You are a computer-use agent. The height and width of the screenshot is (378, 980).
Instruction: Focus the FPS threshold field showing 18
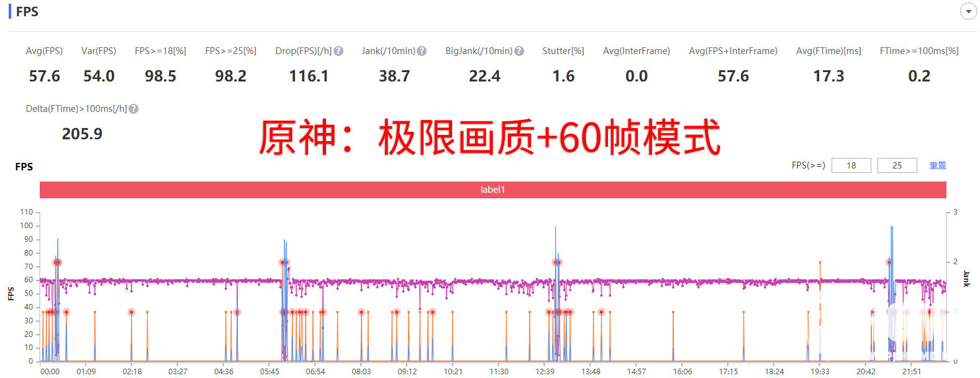point(851,165)
